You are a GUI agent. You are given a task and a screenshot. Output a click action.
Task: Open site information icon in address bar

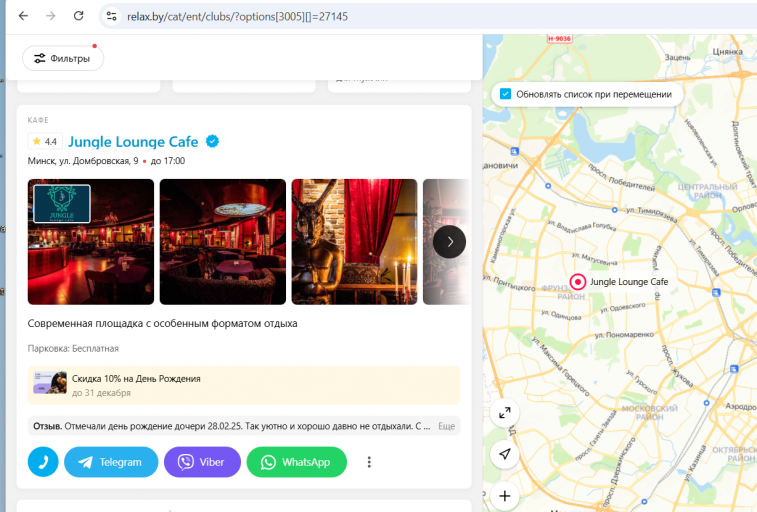click(112, 16)
